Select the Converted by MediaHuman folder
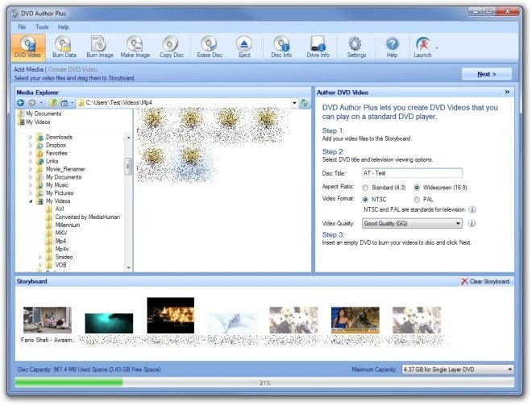The image size is (532, 405). tap(88, 217)
